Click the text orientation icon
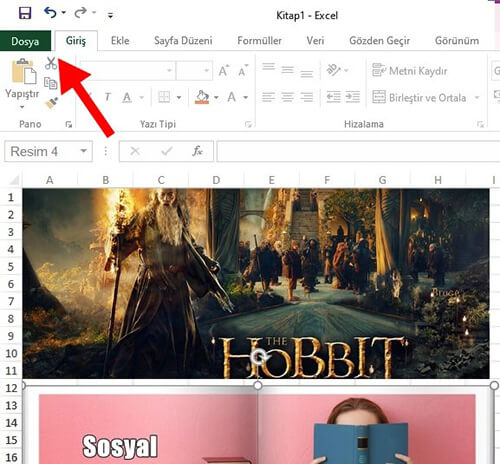This screenshot has height=464, width=500. pos(334,70)
